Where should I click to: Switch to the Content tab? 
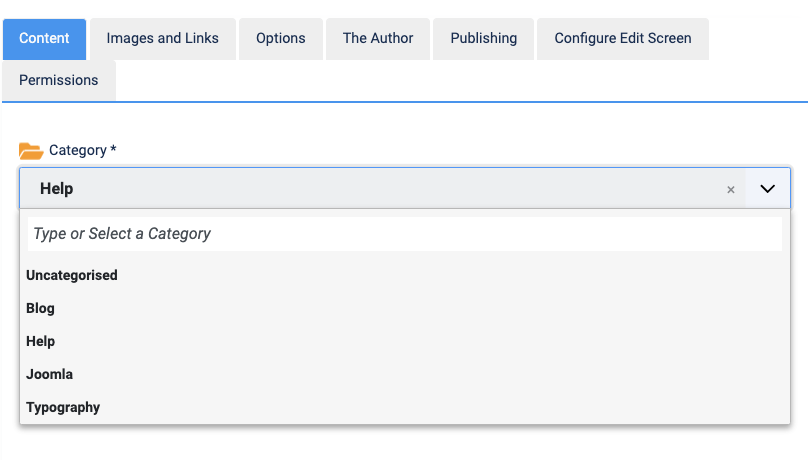click(x=44, y=39)
